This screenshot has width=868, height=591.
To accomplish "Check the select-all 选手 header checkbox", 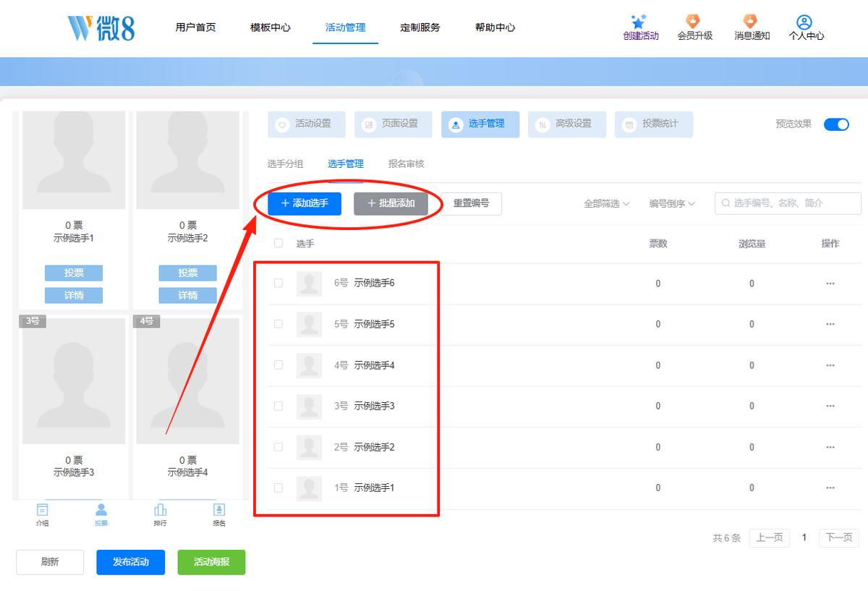I will [278, 244].
